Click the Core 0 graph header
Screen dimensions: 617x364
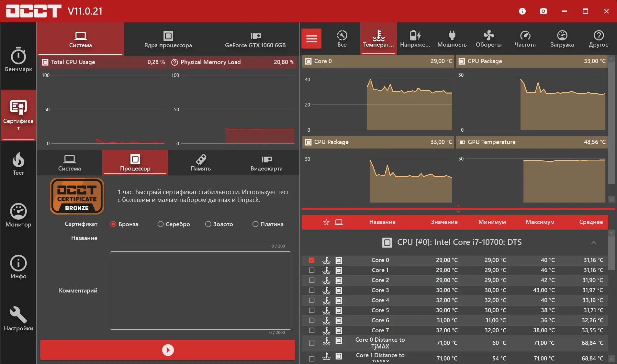point(378,61)
